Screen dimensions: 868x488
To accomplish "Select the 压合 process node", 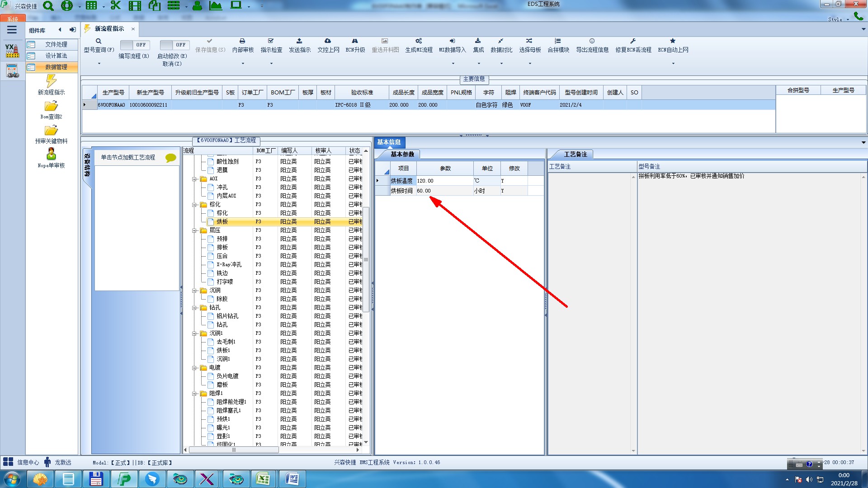I will click(222, 256).
